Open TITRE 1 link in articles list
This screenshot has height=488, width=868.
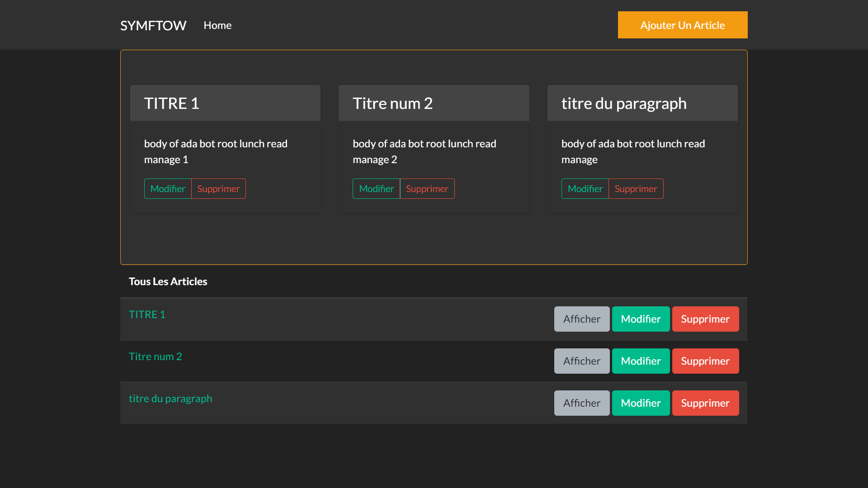click(147, 314)
